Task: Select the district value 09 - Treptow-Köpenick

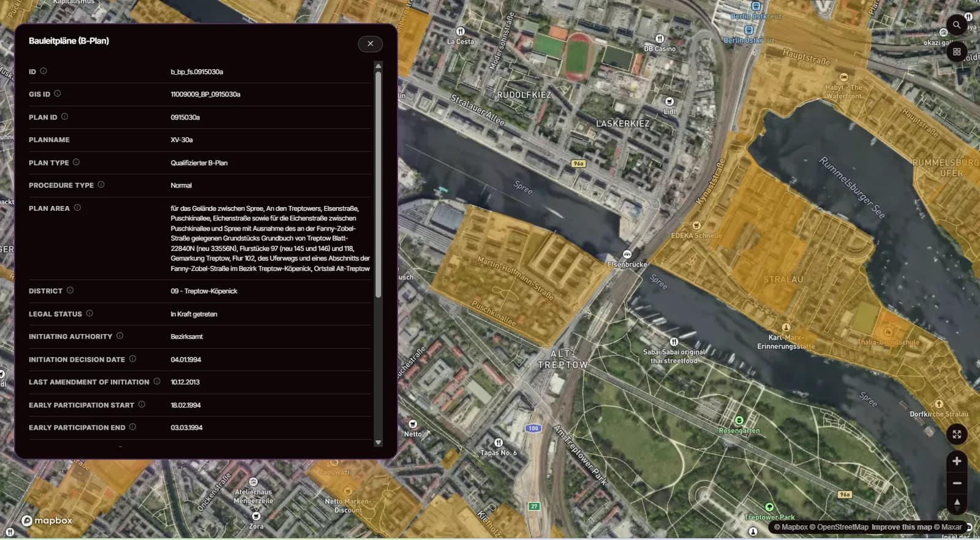Action: (204, 291)
